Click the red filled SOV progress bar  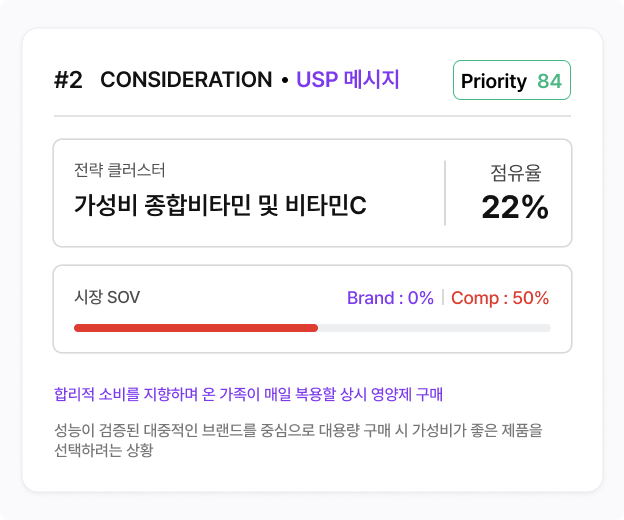(196, 328)
